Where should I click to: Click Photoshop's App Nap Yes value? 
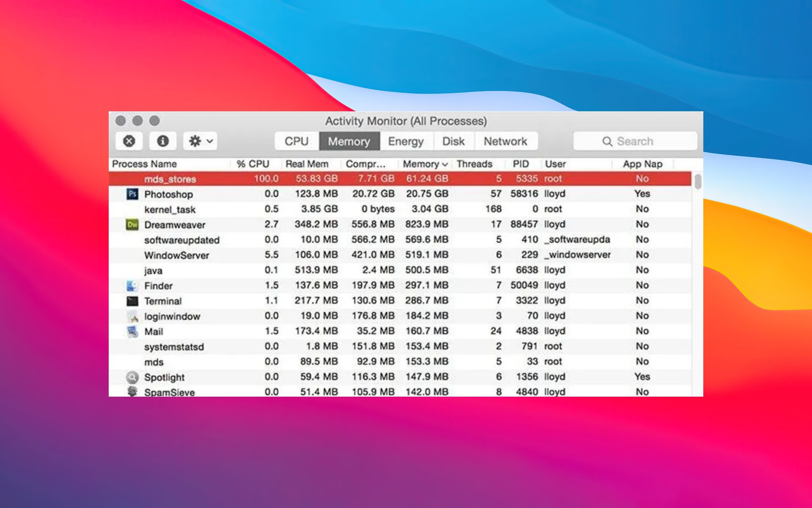coord(642,193)
